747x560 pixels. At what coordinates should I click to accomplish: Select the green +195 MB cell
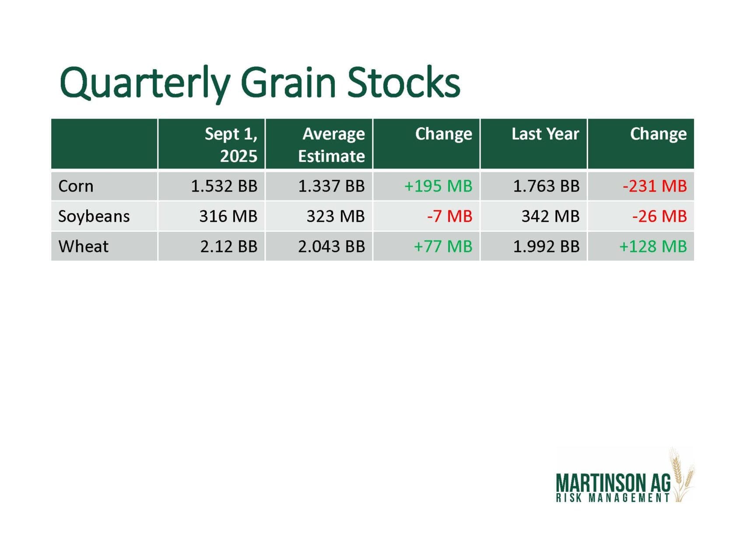coord(438,186)
